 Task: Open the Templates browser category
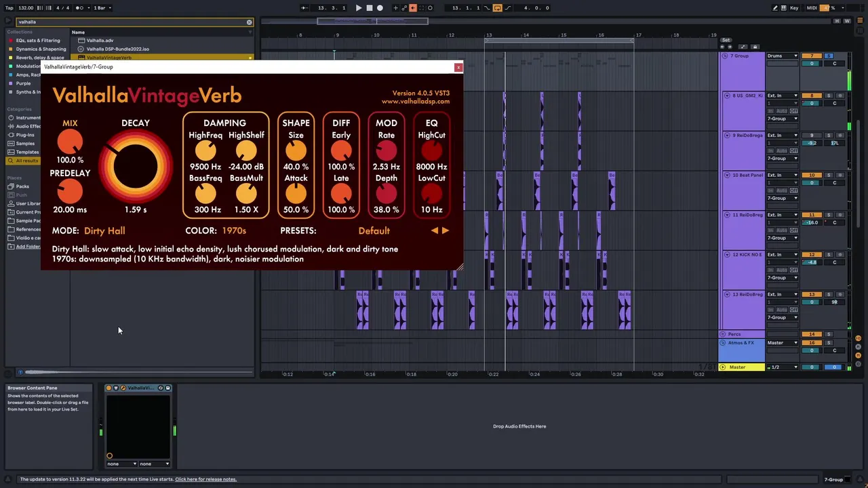27,152
